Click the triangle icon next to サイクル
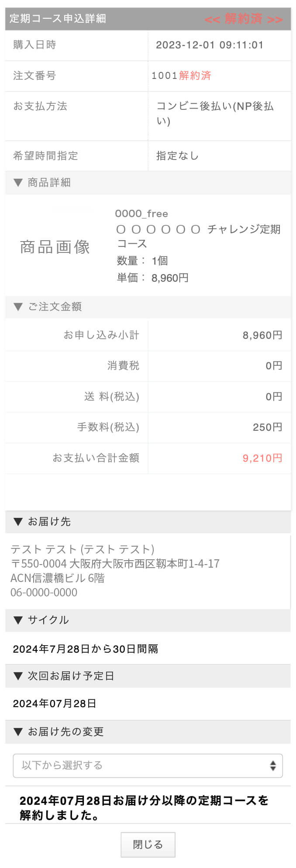This screenshot has height=868, width=296. pyautogui.click(x=18, y=620)
